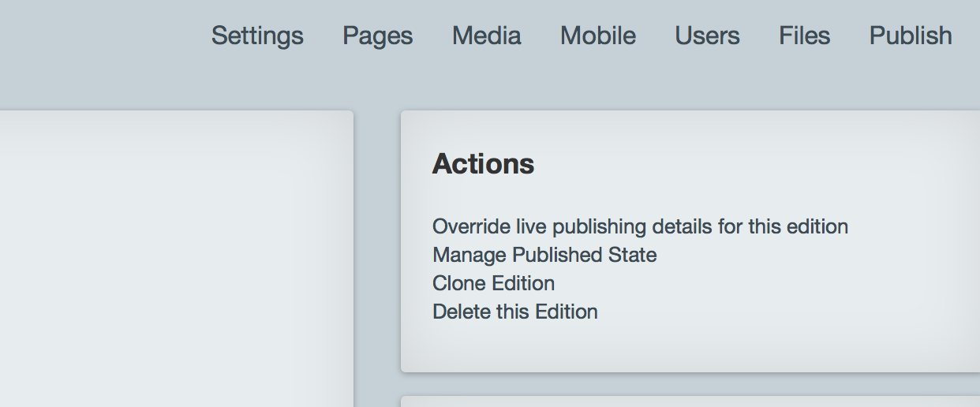Image resolution: width=980 pixels, height=407 pixels.
Task: Click the Actions panel heading
Action: (483, 163)
